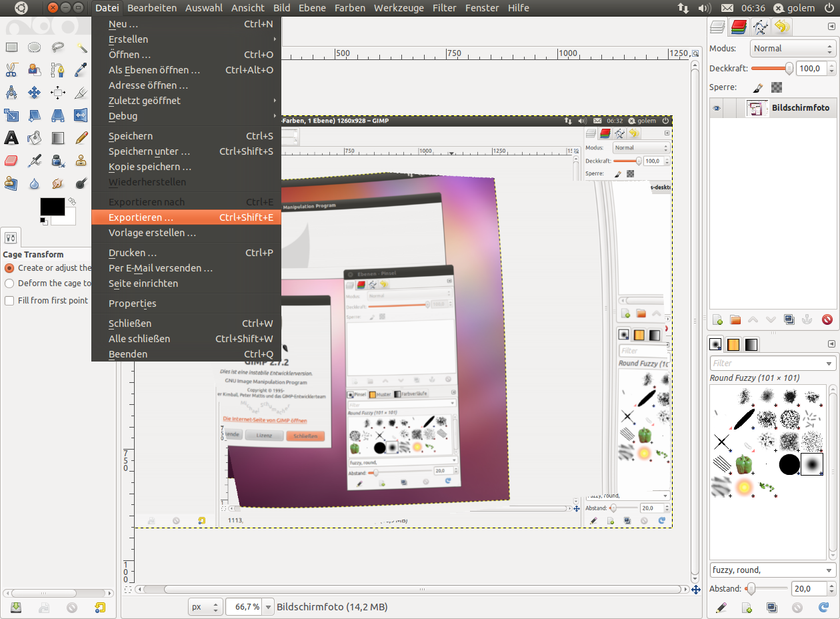840x619 pixels.
Task: Delete the current layer
Action: point(828,320)
